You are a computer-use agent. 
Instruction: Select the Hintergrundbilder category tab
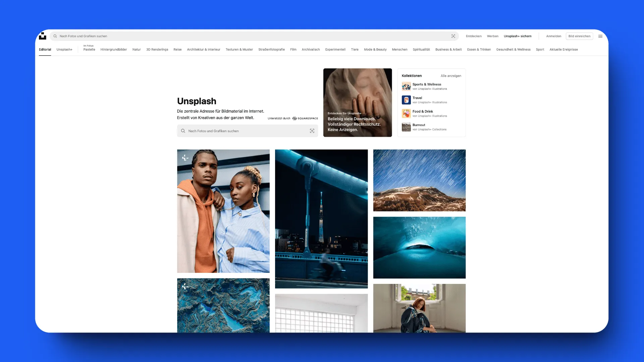coord(114,50)
